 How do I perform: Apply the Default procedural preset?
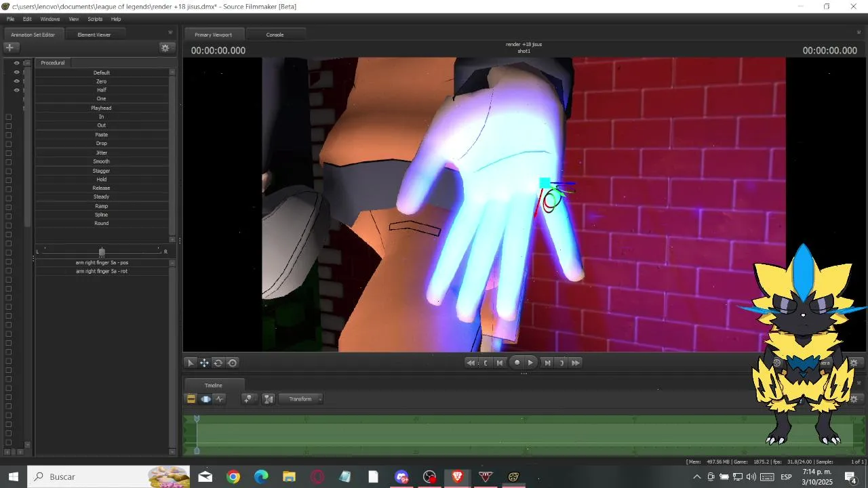[x=102, y=73]
